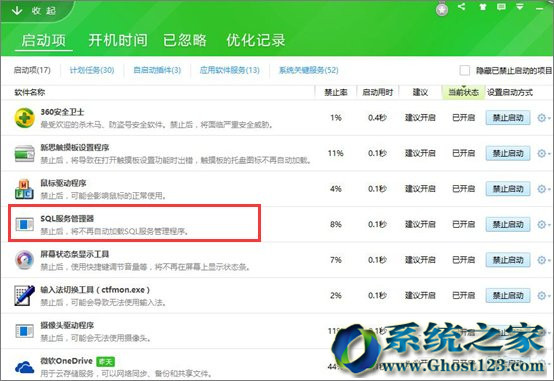
Task: Click 输入法切换工具 ( ctfmon.exe ) name
Action: (x=95, y=290)
